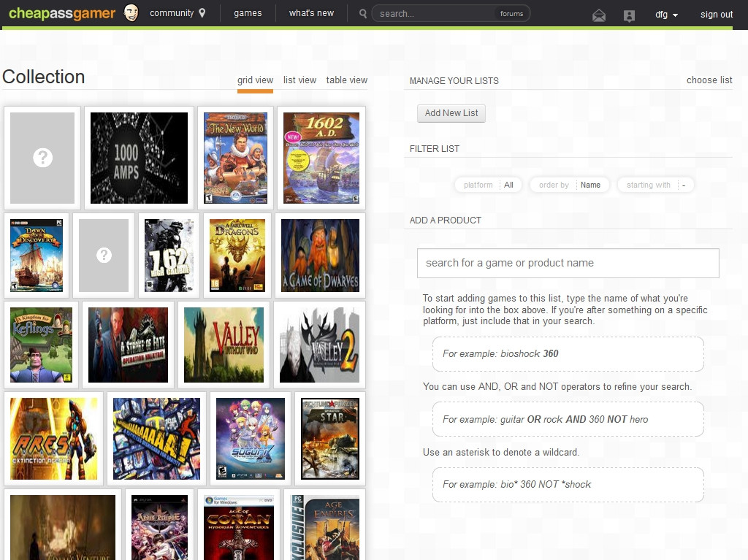Click the search magnifier icon
Viewport: 748px width, 560px height.
(363, 14)
